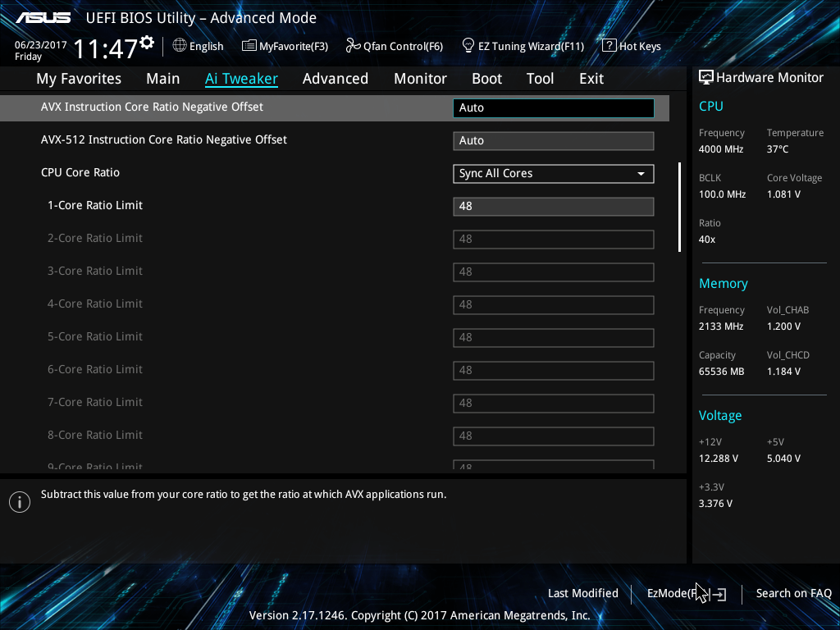This screenshot has width=840, height=630.
Task: Click the 7-Core Ratio Limit value field
Action: [x=554, y=404]
